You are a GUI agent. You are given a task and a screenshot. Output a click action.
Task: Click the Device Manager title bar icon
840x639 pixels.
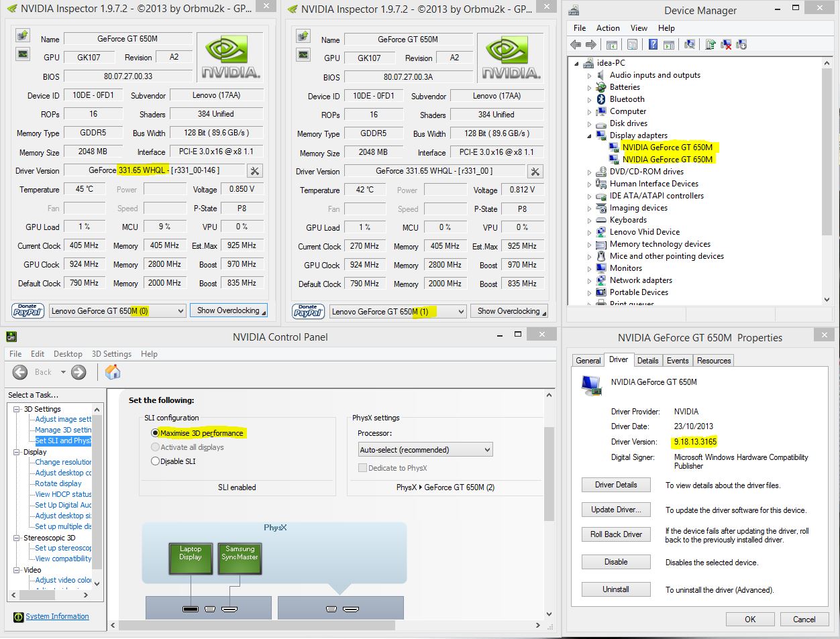[x=574, y=10]
